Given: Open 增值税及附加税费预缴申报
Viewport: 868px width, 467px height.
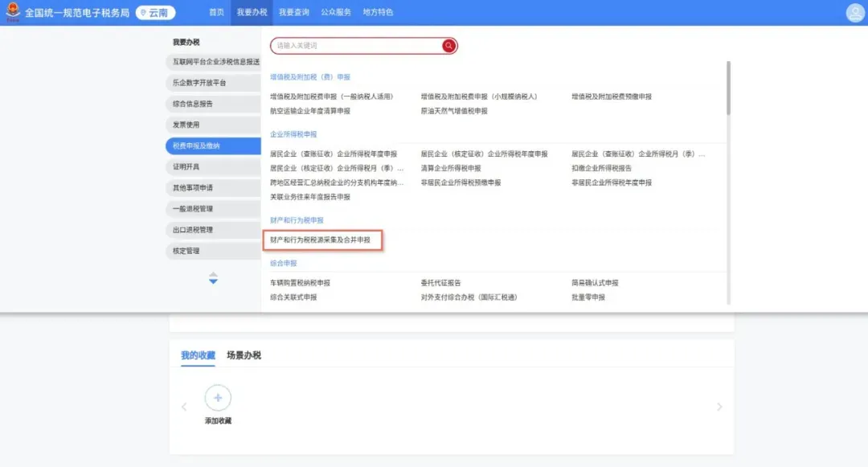Looking at the screenshot, I should [612, 96].
